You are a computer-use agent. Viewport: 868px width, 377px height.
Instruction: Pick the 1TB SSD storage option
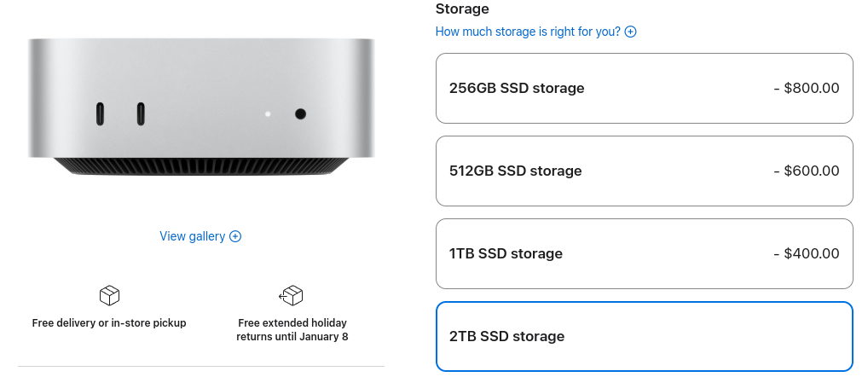(644, 253)
